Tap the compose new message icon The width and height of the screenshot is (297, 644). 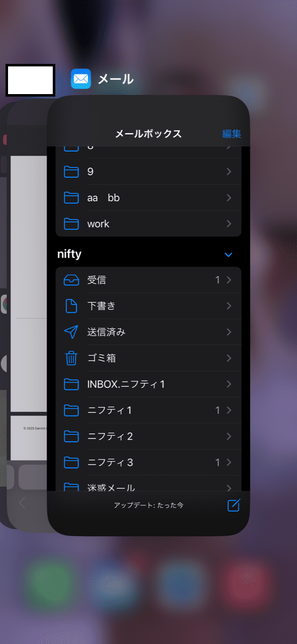click(x=234, y=505)
